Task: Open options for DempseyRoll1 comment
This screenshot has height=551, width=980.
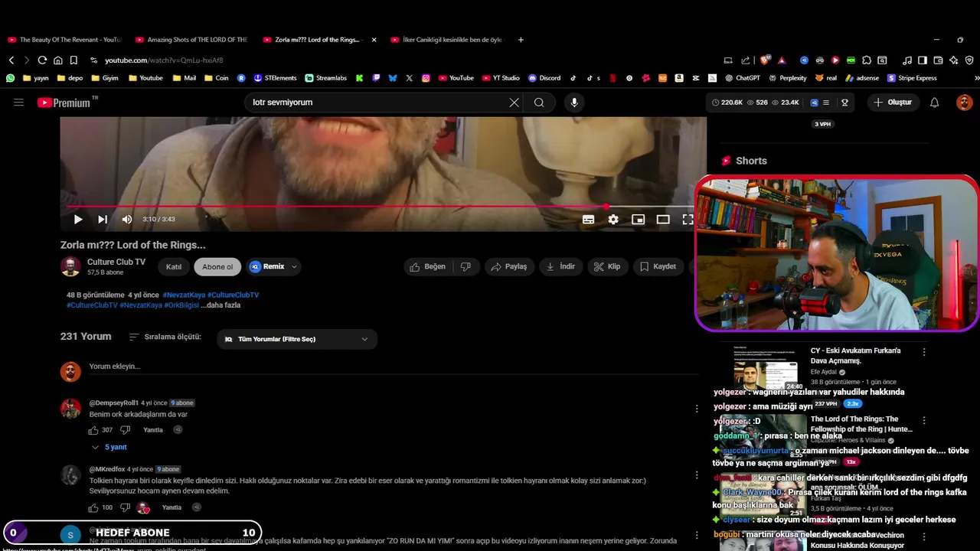Action: coord(696,409)
